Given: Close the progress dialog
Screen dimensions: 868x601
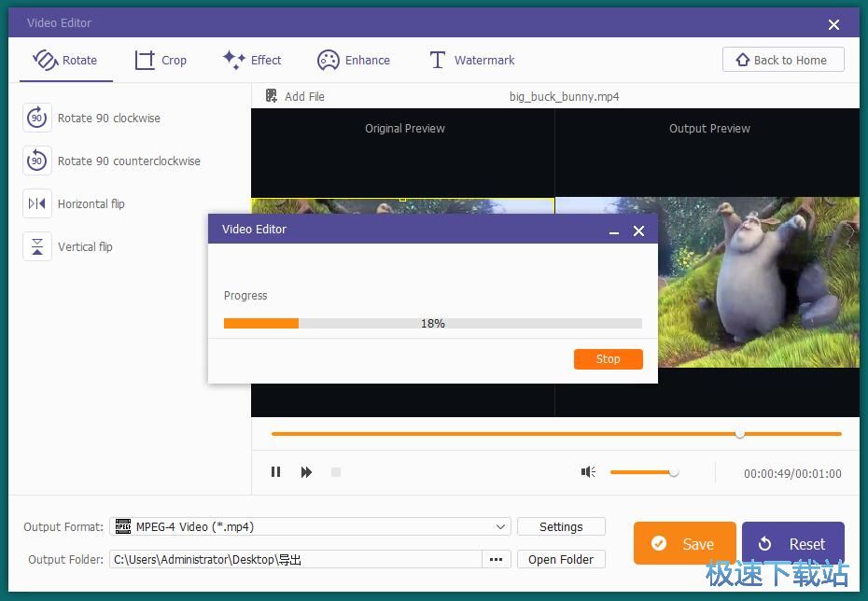Looking at the screenshot, I should [x=638, y=231].
